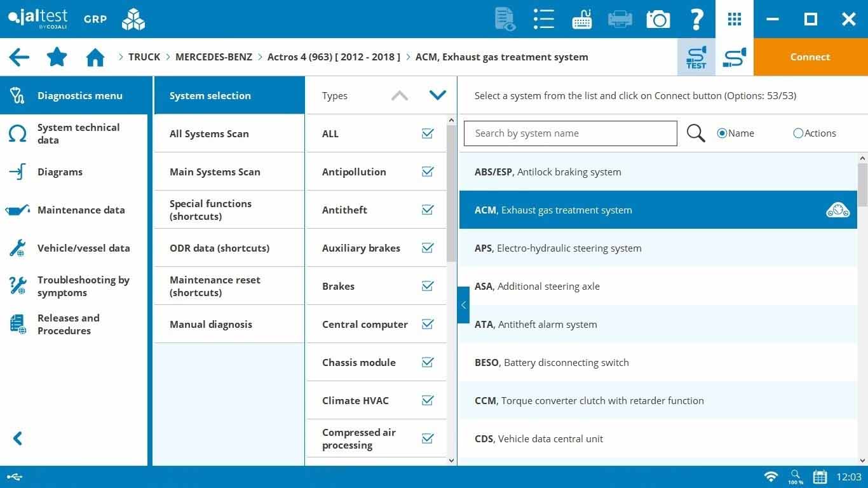Toggle the Antipollution checkbox
The height and width of the screenshot is (488, 868).
[428, 172]
